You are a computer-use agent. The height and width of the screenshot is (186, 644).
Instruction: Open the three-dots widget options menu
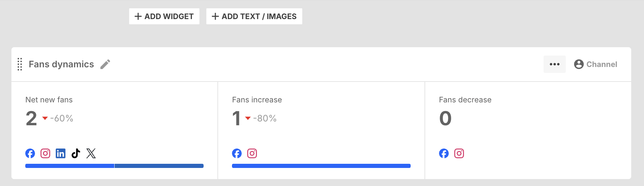point(555,64)
